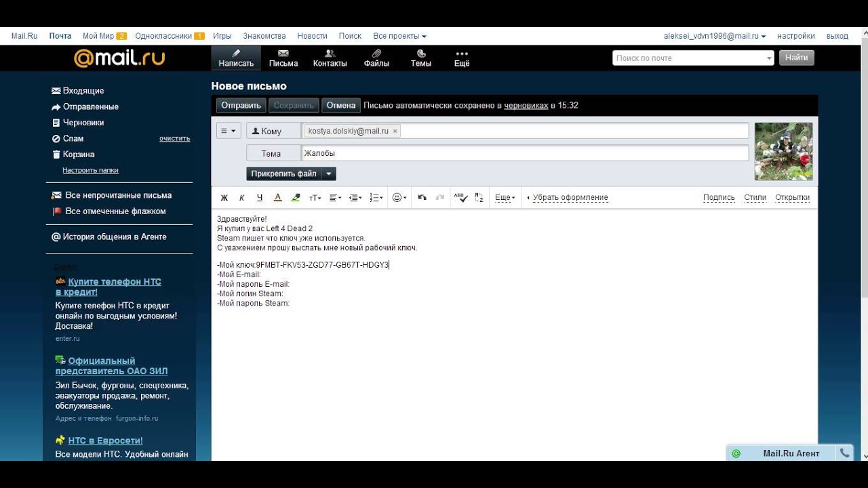Open the Отправленные folder
The width and height of the screenshot is (868, 488).
click(91, 107)
